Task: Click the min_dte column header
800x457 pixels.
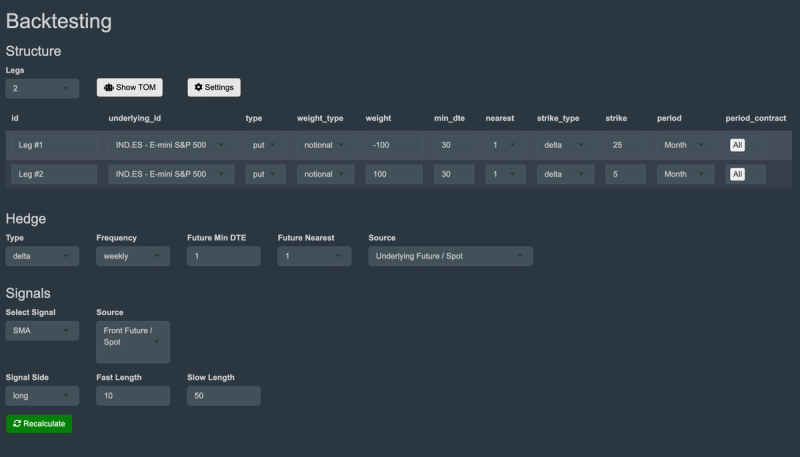Action: [449, 118]
